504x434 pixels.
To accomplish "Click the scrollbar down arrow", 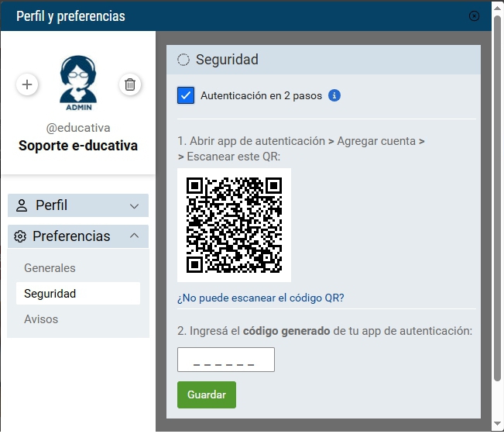I will pyautogui.click(x=497, y=424).
